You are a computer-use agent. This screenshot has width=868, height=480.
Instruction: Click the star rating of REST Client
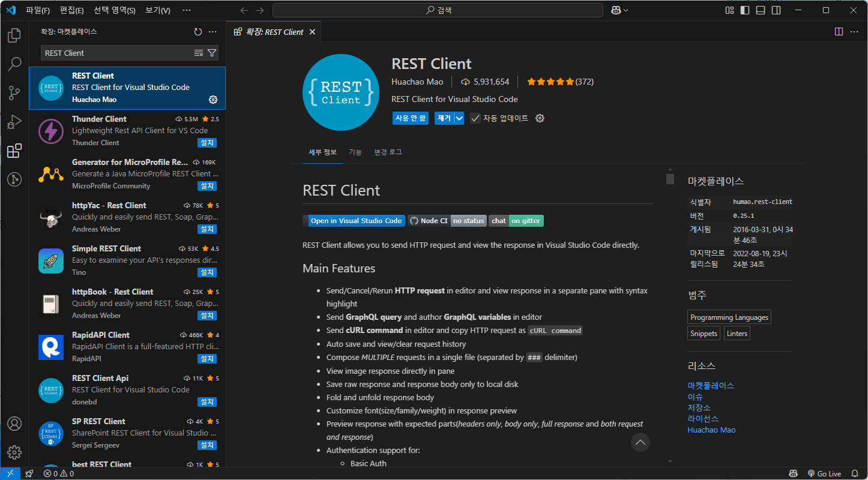(560, 82)
